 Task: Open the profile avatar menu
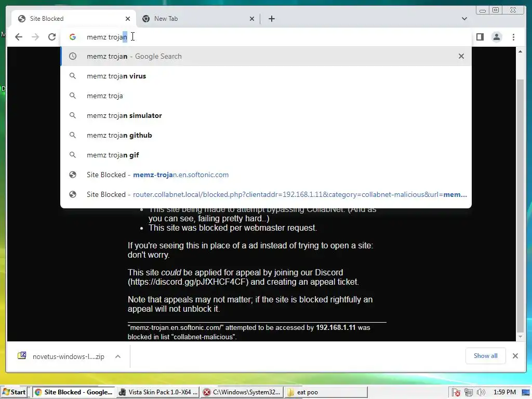(x=497, y=37)
